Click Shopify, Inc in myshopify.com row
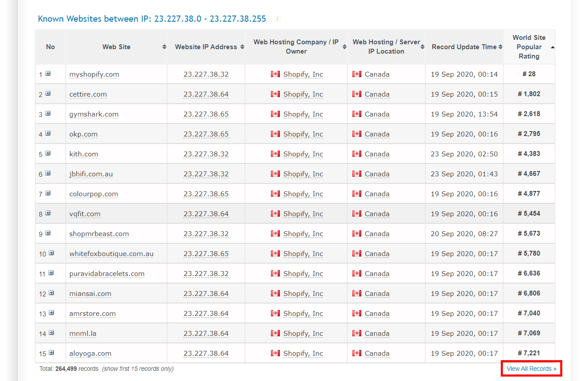588x381 pixels. [x=303, y=74]
